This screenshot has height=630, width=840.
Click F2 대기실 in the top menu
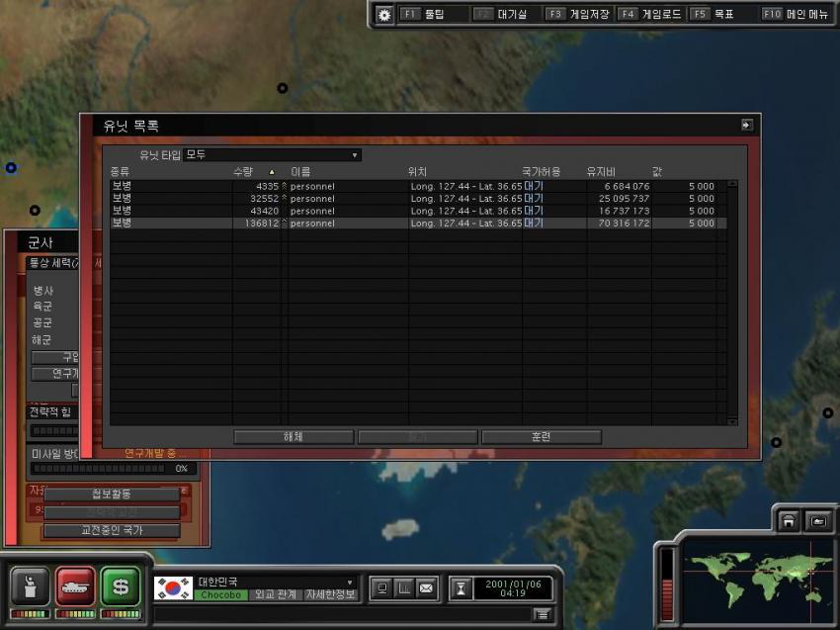point(500,15)
